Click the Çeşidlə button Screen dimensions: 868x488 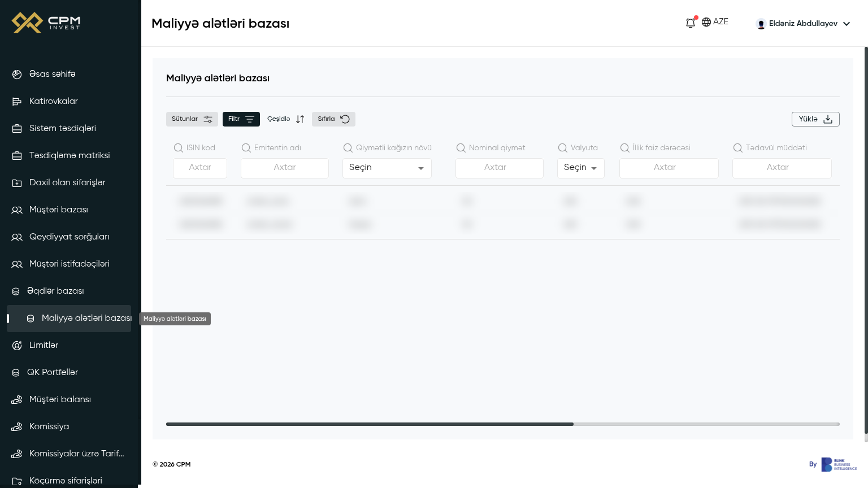286,119
